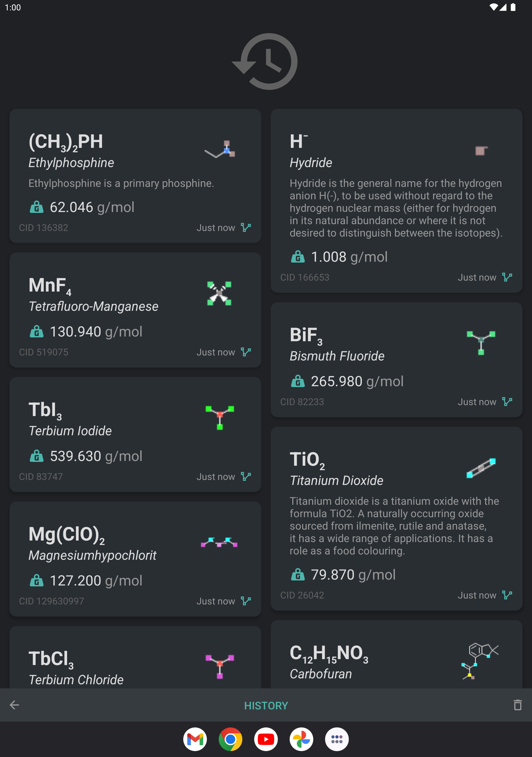
Task: Go back using the arrow button
Action: pyautogui.click(x=14, y=705)
